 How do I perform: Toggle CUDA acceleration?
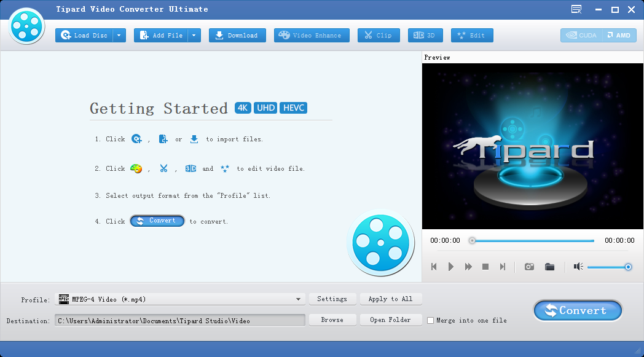pos(581,36)
